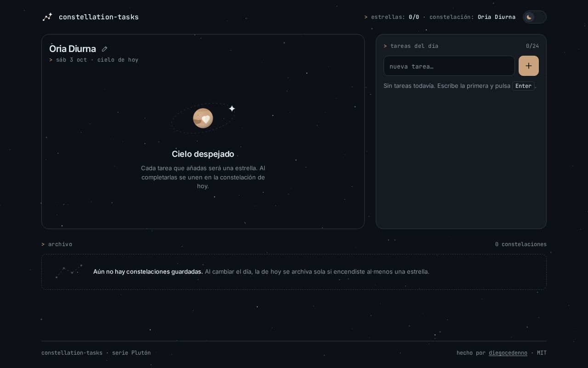Focus the nueva tarea input field
This screenshot has height=368, width=588.
click(449, 66)
